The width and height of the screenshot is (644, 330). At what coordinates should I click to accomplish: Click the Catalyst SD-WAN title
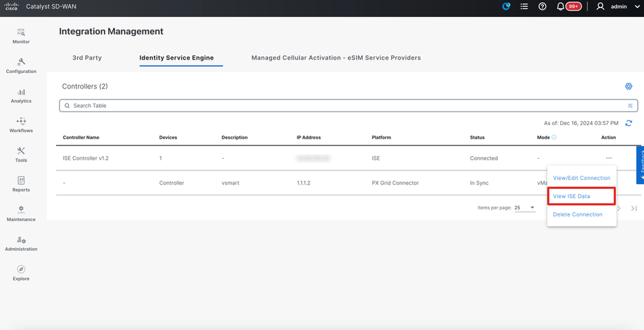pyautogui.click(x=51, y=7)
